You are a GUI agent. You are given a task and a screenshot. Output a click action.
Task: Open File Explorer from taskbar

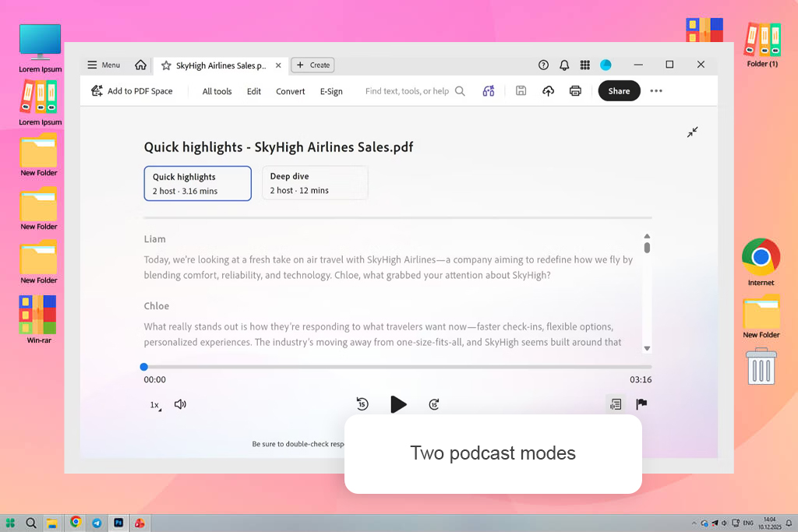[x=52, y=523]
